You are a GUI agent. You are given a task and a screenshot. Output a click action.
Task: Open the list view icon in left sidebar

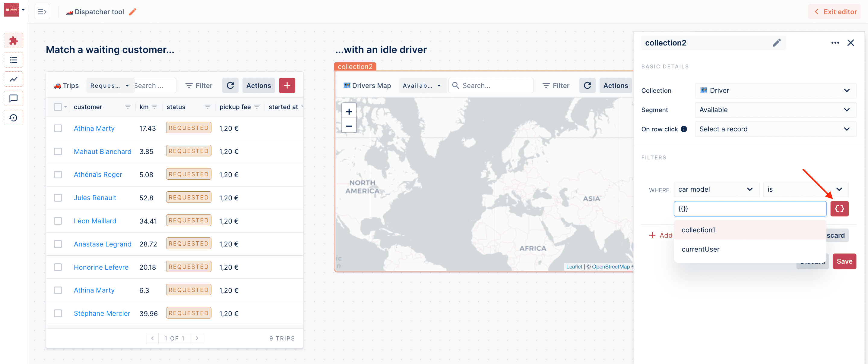click(14, 60)
